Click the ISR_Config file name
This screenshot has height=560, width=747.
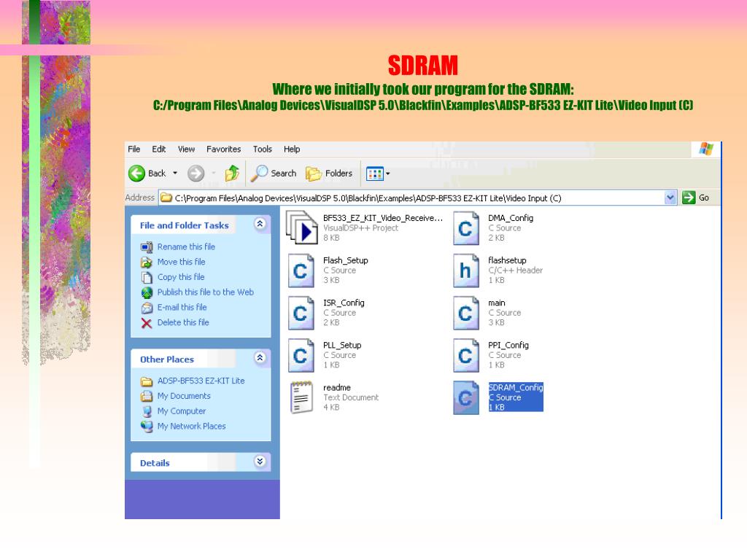344,303
